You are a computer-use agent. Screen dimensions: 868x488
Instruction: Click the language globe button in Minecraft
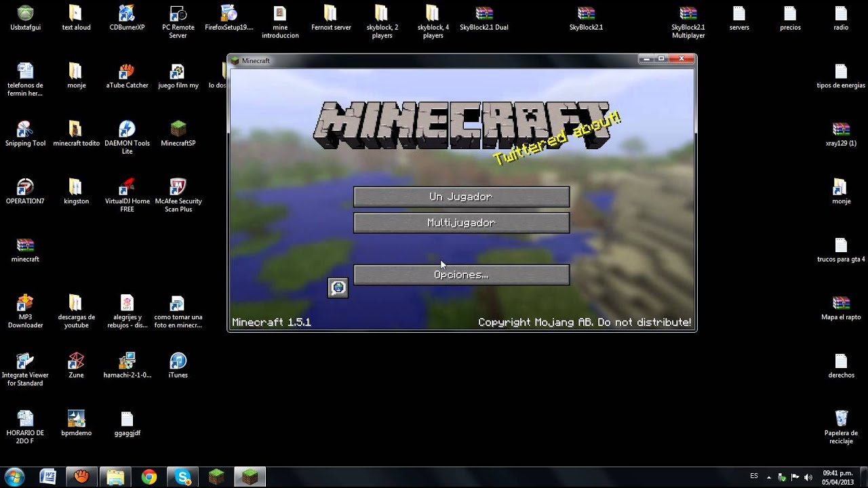coord(338,288)
